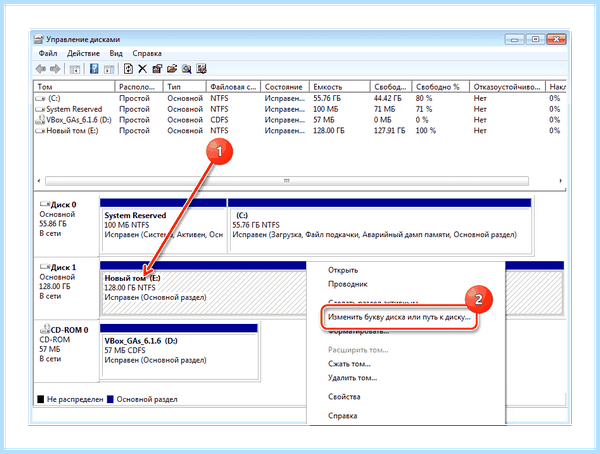The width and height of the screenshot is (600, 454).
Task: Choose Открыть in the context menu
Action: tap(343, 270)
